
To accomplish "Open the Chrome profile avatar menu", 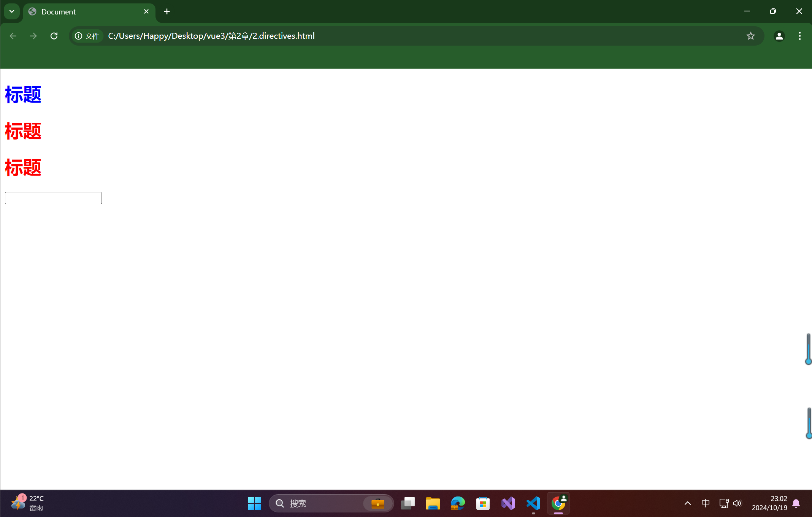I will point(779,36).
